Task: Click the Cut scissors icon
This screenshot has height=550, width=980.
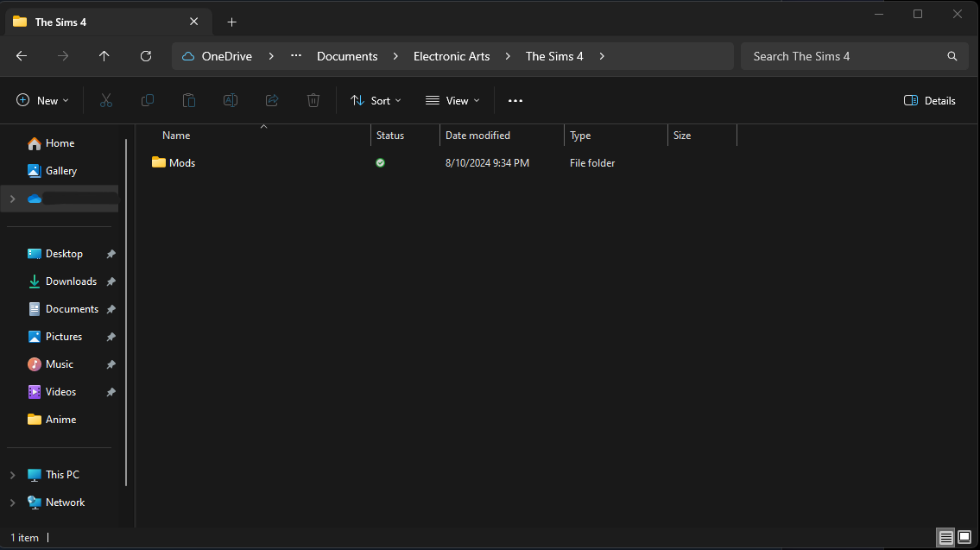Action: 106,101
